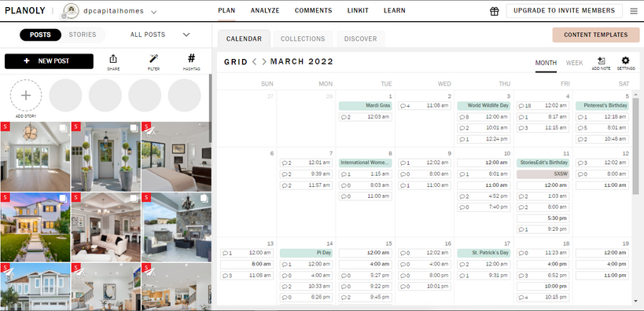Click the Add Story plus circle
The image size is (644, 311).
pyautogui.click(x=26, y=96)
